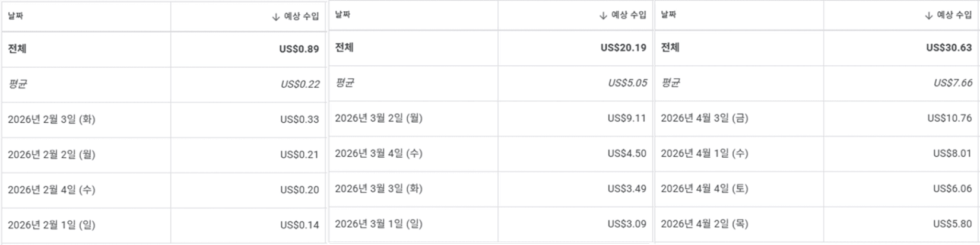Click the average revenue value US$5.05
This screenshot has width=980, height=245.
pos(627,83)
